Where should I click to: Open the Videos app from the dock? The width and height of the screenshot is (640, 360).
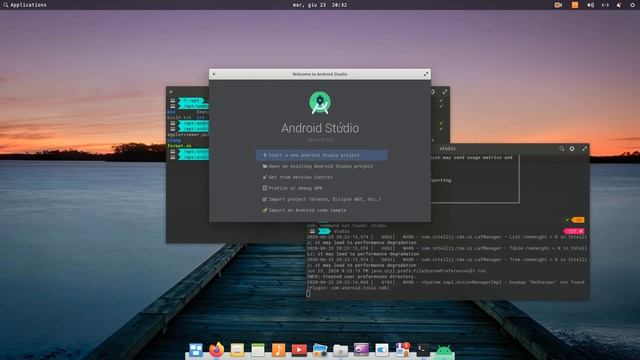(x=299, y=350)
